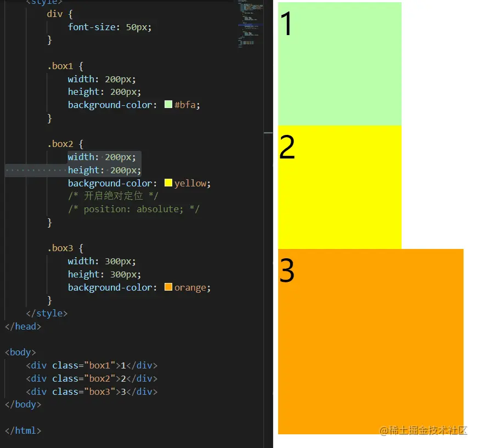480x448 pixels.
Task: Click the '/* 开启绝对定位 */' comment
Action: [113, 196]
